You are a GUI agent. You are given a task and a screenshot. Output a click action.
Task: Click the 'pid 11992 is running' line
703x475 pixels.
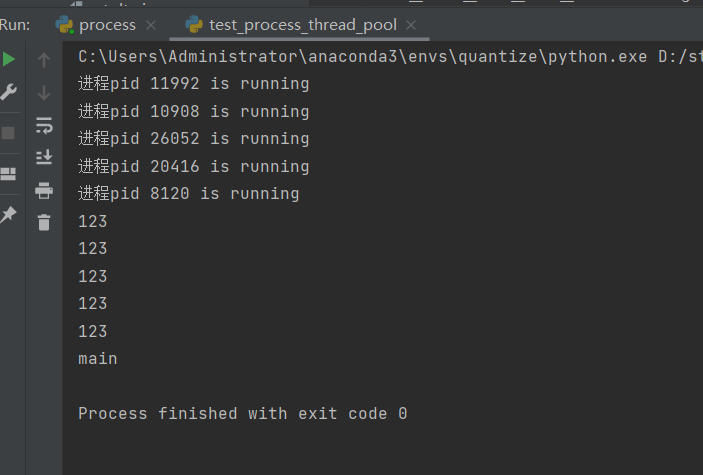coord(194,84)
